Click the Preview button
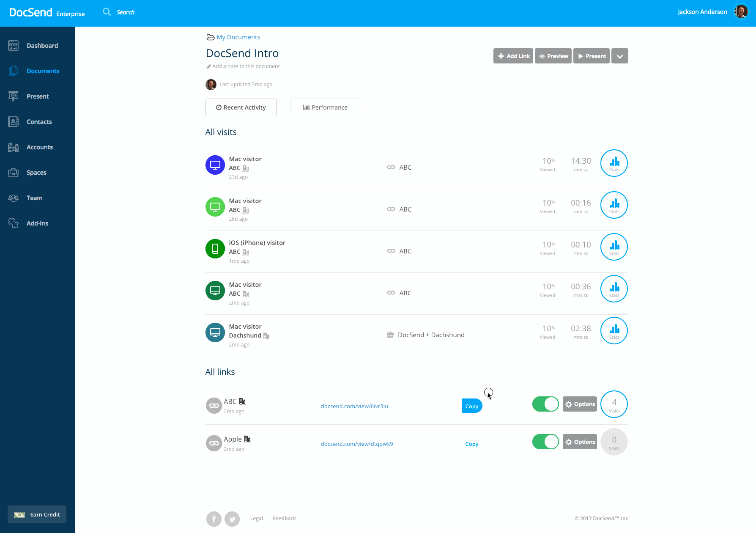The width and height of the screenshot is (756, 533). [553, 56]
